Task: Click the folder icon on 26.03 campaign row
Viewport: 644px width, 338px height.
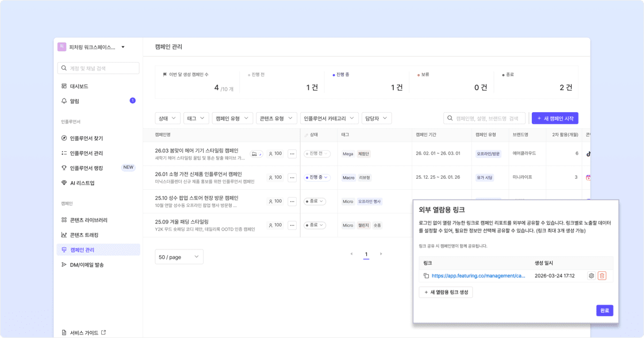Action: coord(255,153)
